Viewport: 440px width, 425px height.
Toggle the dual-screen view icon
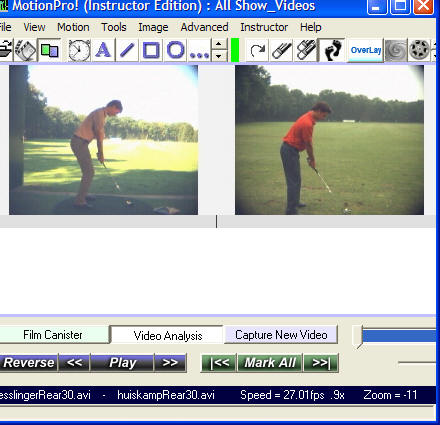click(x=49, y=50)
